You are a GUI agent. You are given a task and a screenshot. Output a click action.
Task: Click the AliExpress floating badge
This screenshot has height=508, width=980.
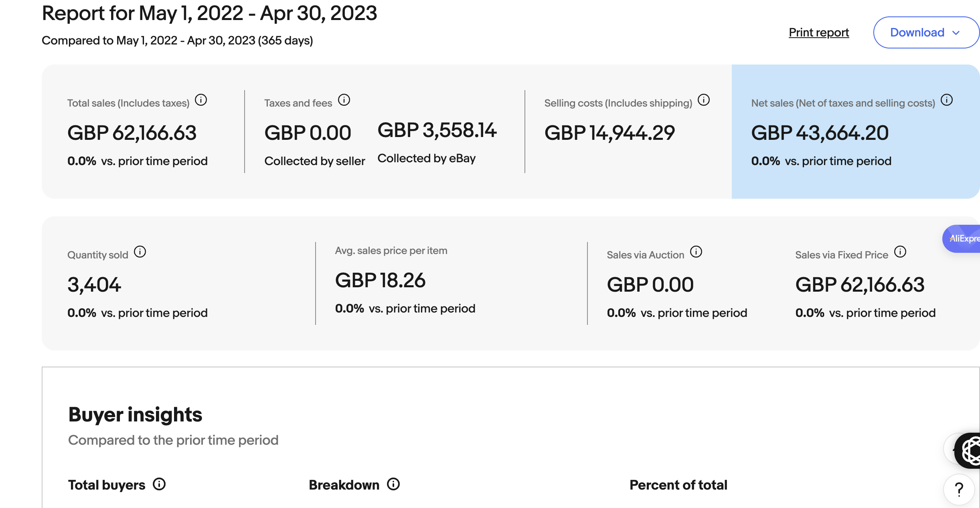pos(962,239)
